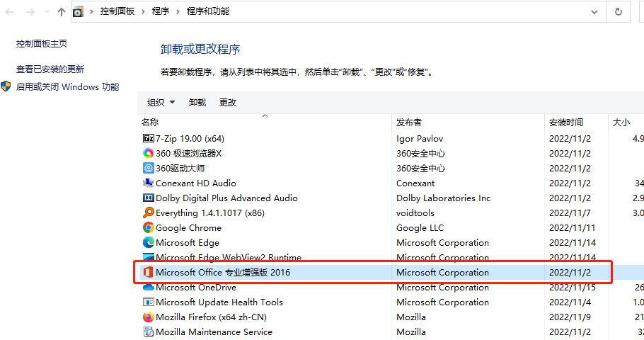The height and width of the screenshot is (340, 644).
Task: Open 查看已安装的更新 link
Action: coord(50,69)
